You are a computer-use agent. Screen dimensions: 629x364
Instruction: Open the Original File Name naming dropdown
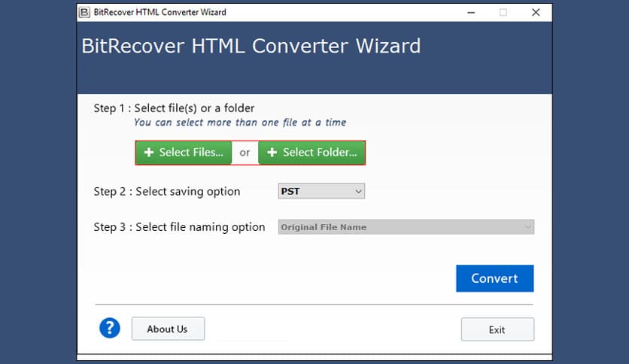[406, 227]
